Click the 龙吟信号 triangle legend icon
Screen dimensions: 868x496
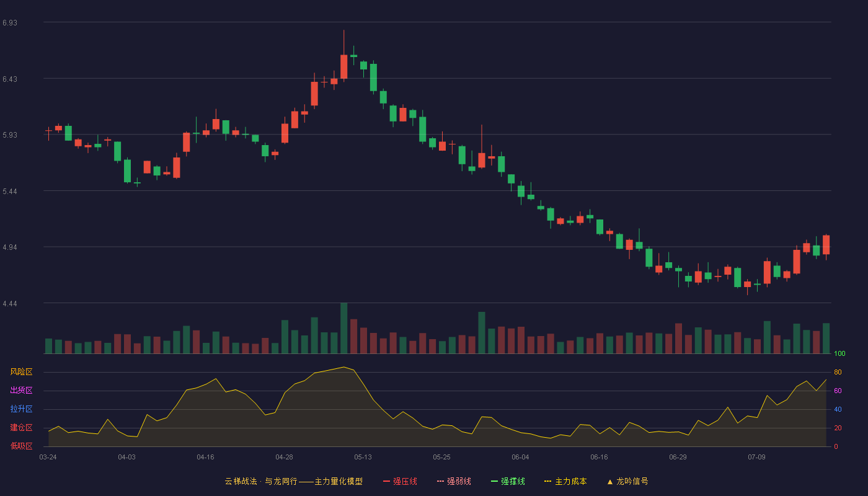click(610, 482)
